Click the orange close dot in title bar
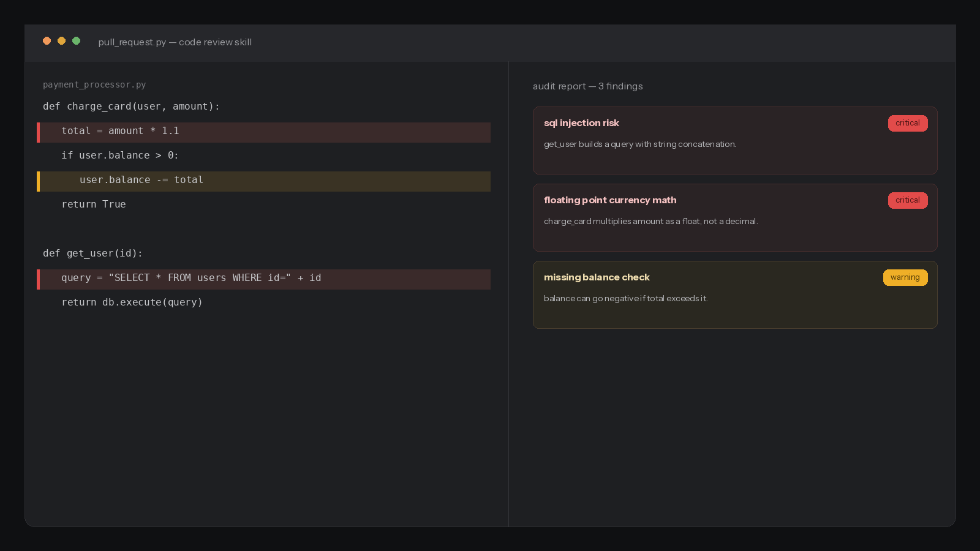 click(x=47, y=41)
